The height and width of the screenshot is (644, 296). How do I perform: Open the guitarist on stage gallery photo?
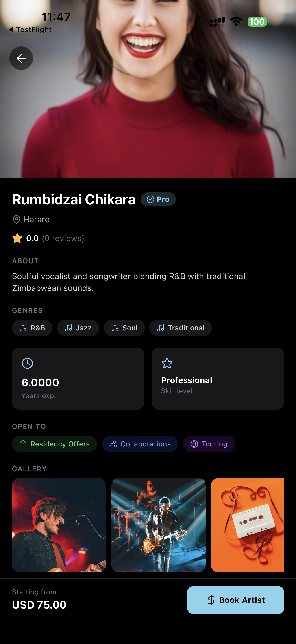pyautogui.click(x=159, y=525)
